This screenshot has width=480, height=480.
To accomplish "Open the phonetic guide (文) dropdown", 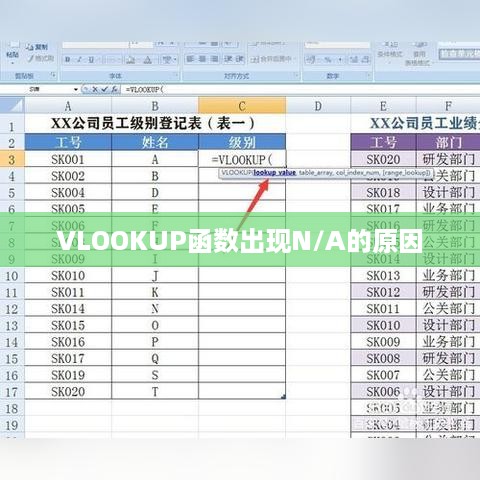I will point(169,60).
